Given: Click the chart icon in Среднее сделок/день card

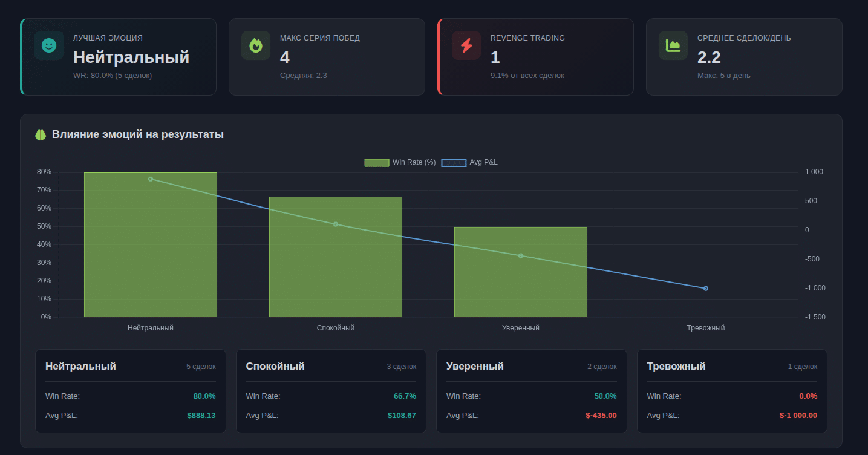Looking at the screenshot, I should pyautogui.click(x=673, y=45).
